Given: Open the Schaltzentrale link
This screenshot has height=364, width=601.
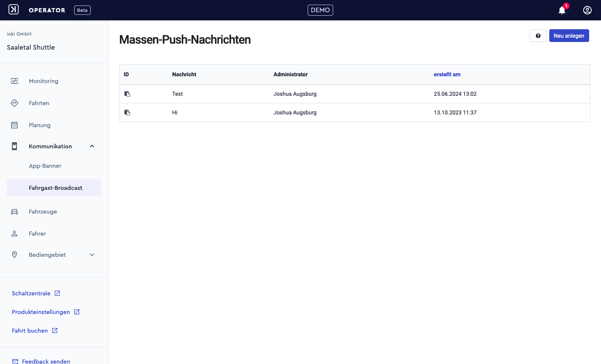Looking at the screenshot, I should coord(31,293).
